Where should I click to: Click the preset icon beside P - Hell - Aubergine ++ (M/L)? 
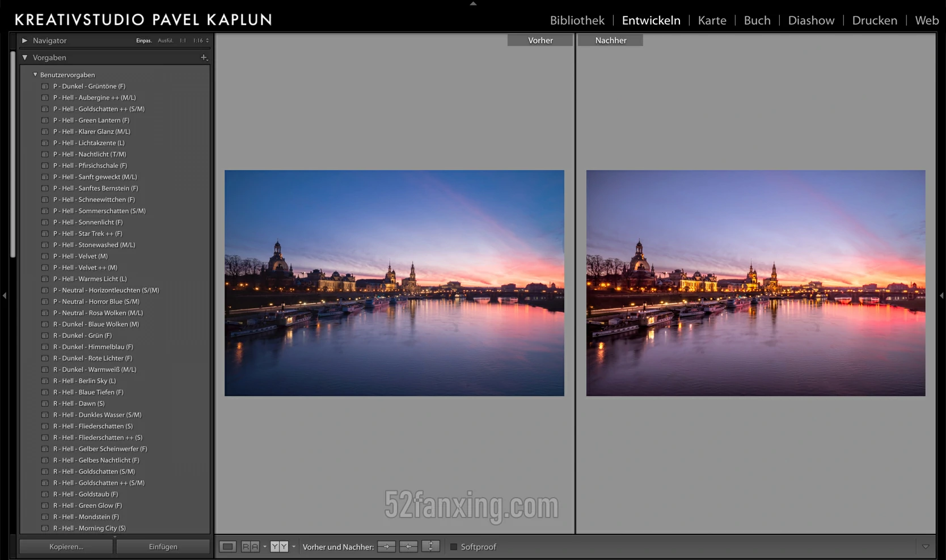(45, 97)
